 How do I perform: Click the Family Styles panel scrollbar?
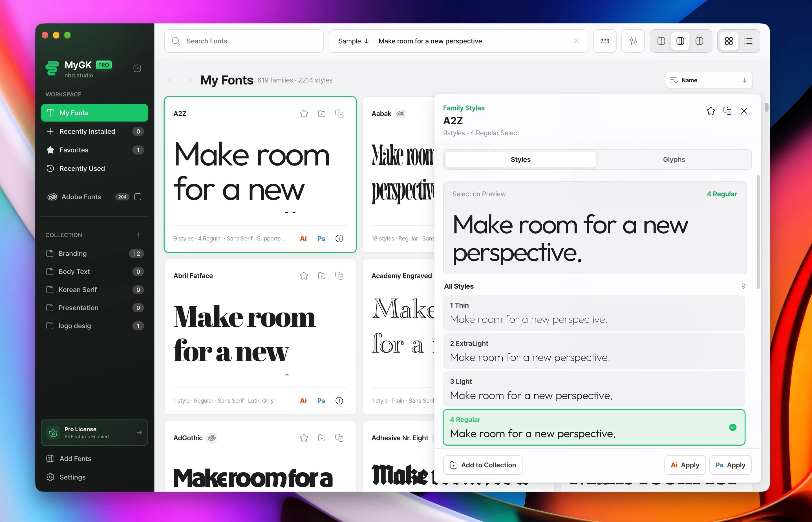(758, 232)
